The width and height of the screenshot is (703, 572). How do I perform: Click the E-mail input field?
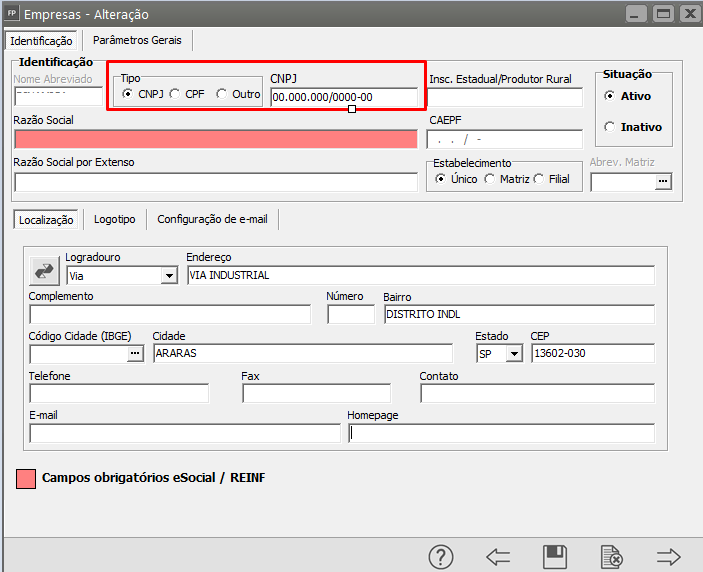185,433
